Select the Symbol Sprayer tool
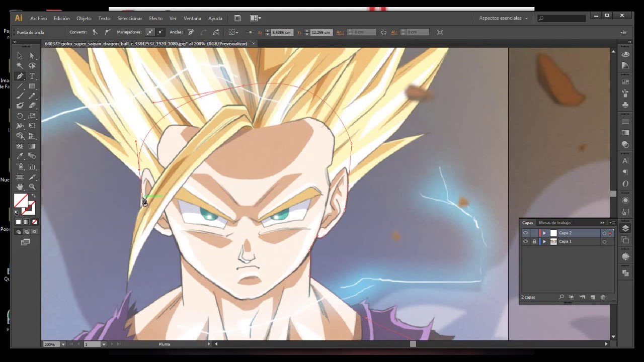The width and height of the screenshot is (644, 362). 20,166
